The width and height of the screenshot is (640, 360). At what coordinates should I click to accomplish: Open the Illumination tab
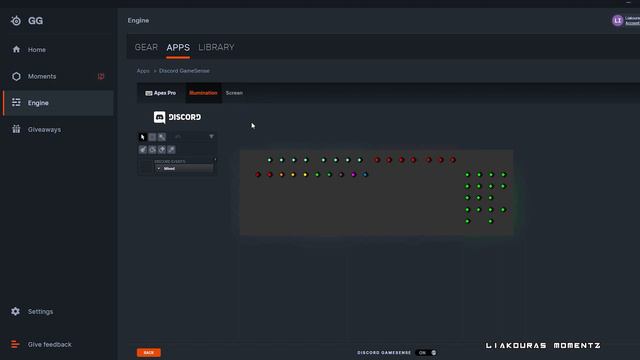(203, 93)
